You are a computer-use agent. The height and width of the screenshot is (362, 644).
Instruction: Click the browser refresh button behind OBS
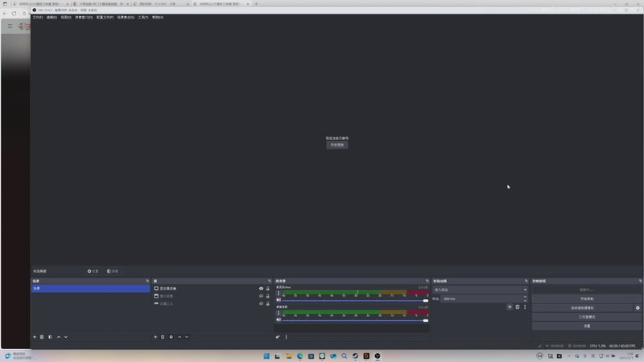click(x=14, y=14)
